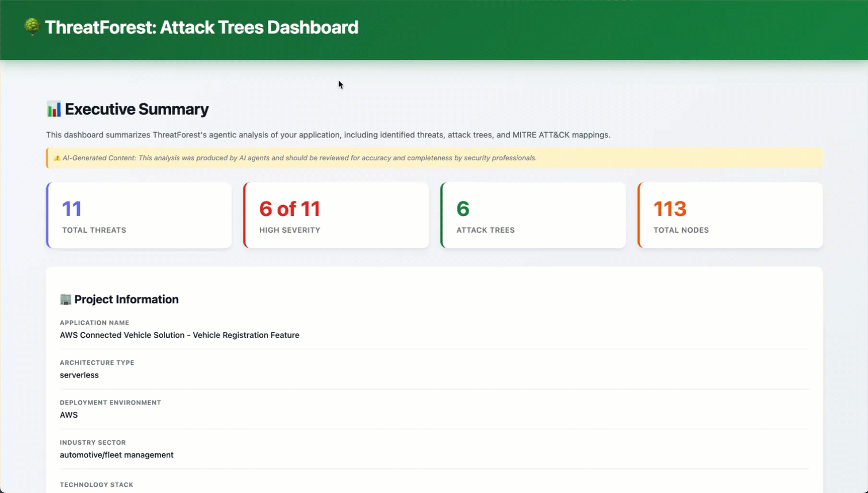The image size is (868, 493).
Task: Select the AWS deployment environment value
Action: (x=68, y=415)
